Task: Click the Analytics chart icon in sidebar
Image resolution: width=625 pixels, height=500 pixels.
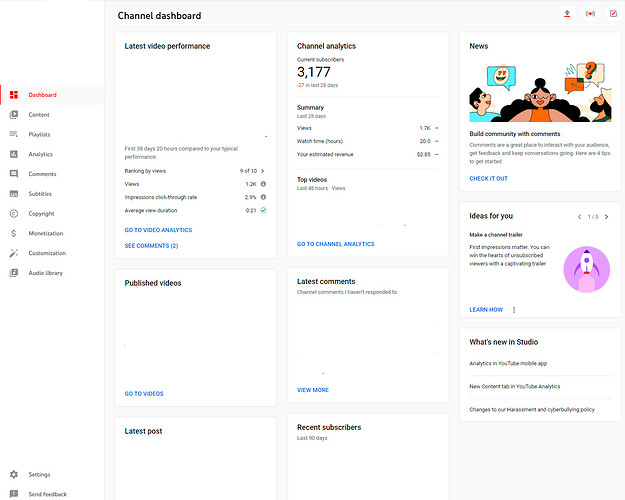Action: coord(14,154)
